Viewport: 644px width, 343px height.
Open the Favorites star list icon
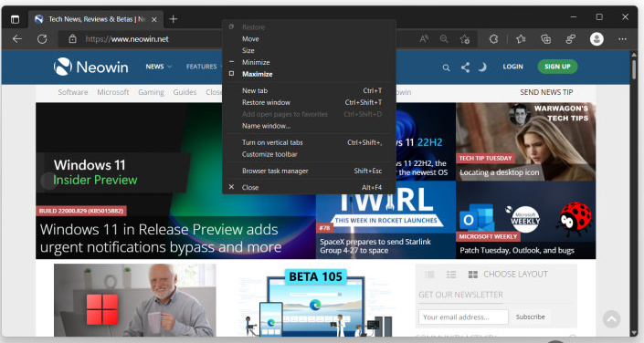521,39
